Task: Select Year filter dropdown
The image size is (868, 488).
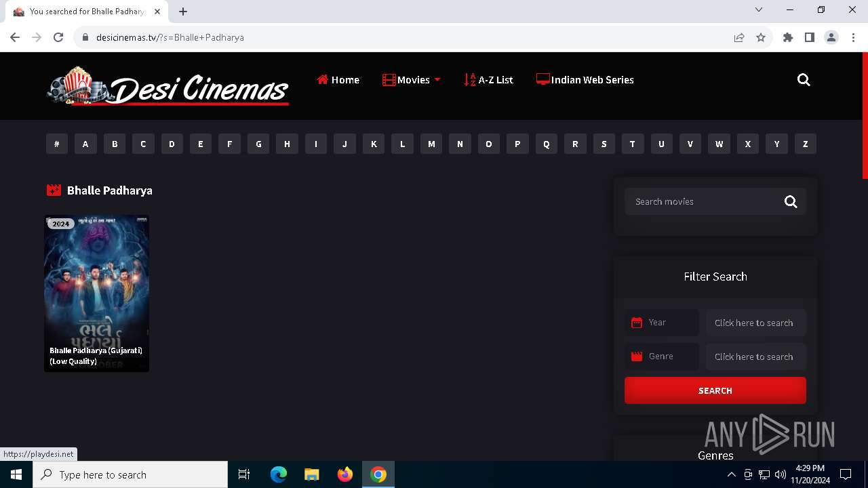Action: [756, 323]
